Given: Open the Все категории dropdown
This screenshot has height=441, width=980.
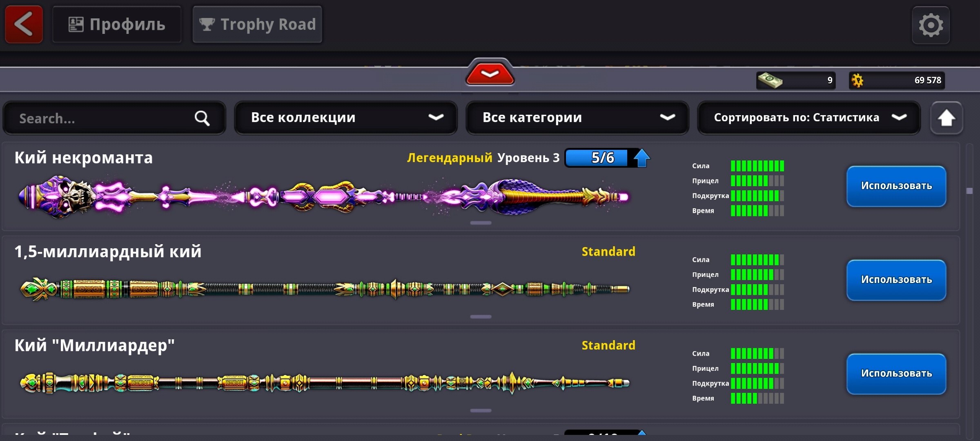Looking at the screenshot, I should (x=577, y=118).
